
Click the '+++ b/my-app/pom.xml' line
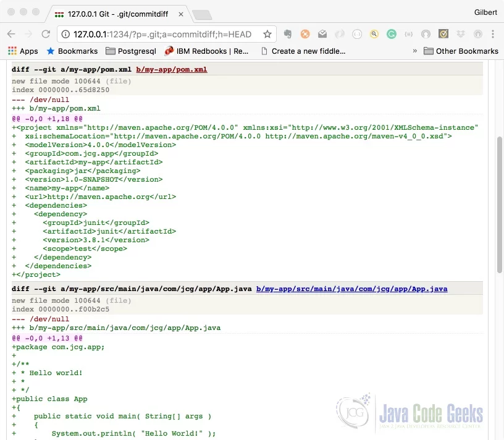(x=56, y=108)
